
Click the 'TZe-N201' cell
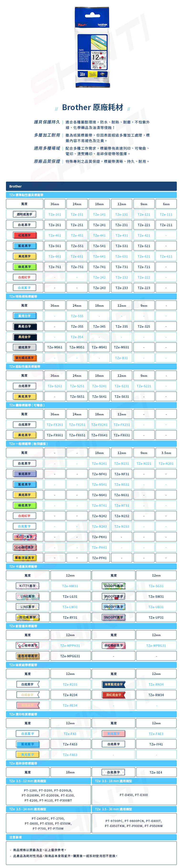point(166,463)
